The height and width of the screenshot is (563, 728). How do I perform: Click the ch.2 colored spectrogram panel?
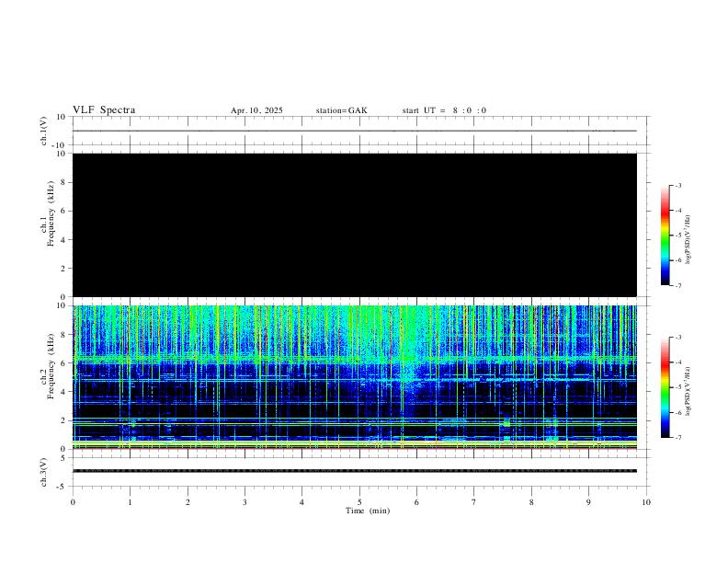355,377
